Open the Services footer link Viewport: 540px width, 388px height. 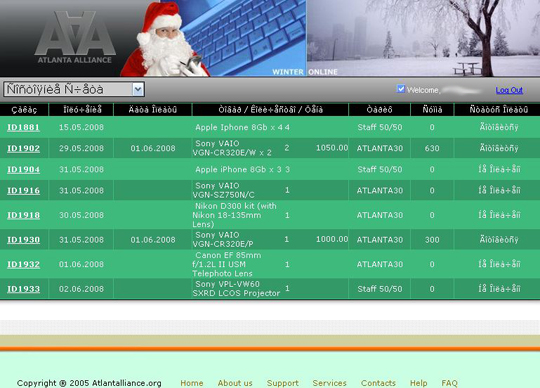(x=330, y=383)
